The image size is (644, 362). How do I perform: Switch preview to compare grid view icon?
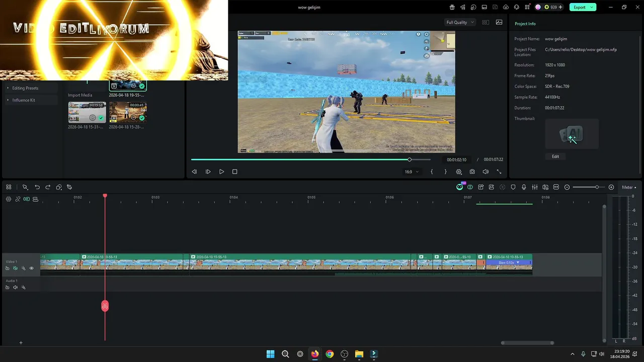pos(486,22)
